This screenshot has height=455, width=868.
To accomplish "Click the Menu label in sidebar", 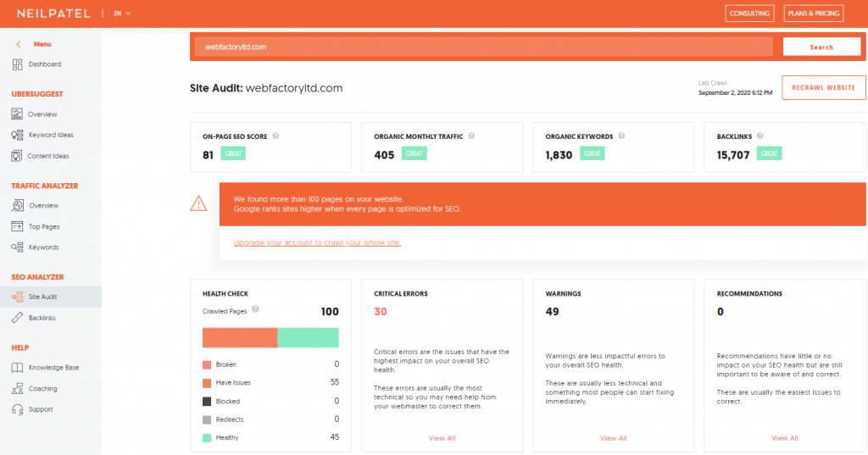I will pos(42,44).
